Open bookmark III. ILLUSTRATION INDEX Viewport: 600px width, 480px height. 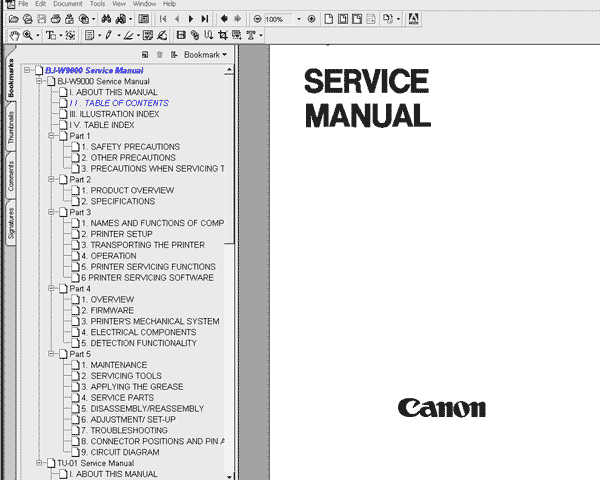[x=114, y=114]
